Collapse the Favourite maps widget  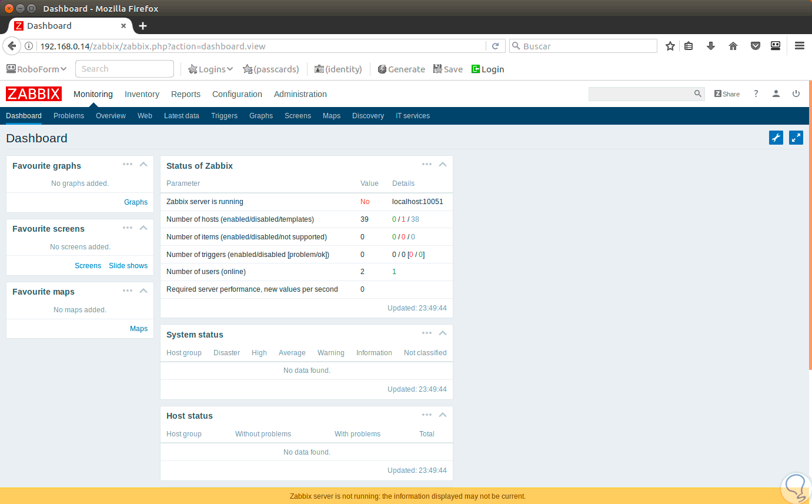(x=143, y=291)
